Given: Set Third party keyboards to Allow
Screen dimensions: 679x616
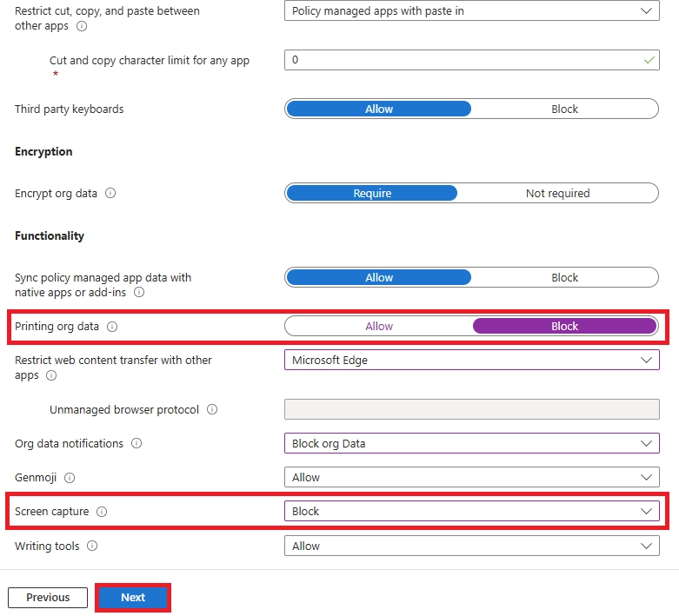Looking at the screenshot, I should (379, 109).
